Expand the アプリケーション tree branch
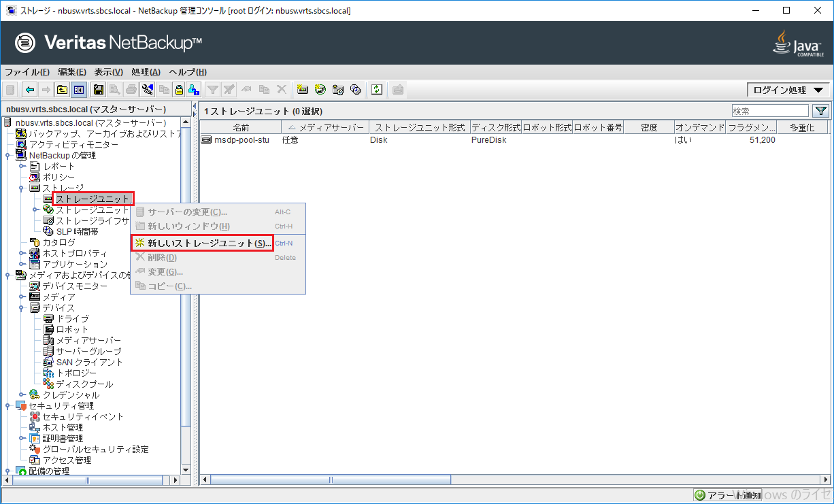The height and width of the screenshot is (504, 834). [x=21, y=264]
